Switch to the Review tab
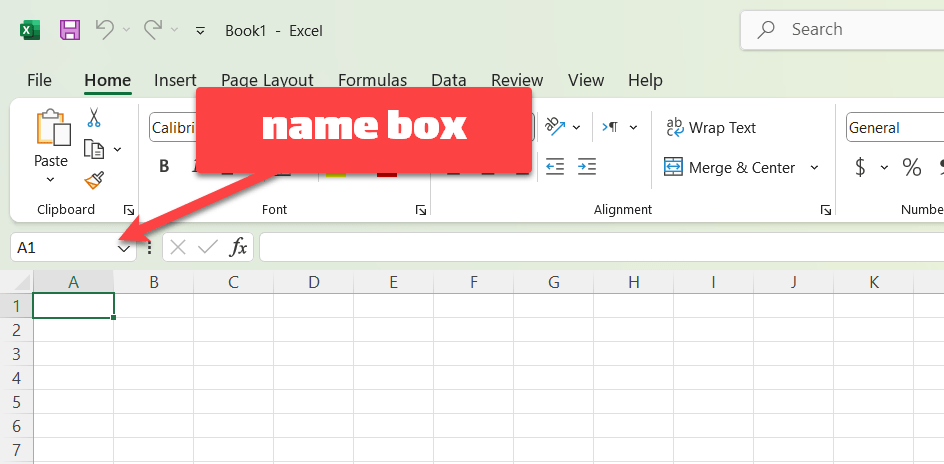This screenshot has width=944, height=464. coord(517,80)
